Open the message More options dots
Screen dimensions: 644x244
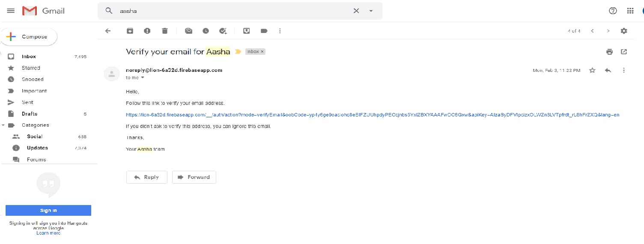click(x=624, y=70)
